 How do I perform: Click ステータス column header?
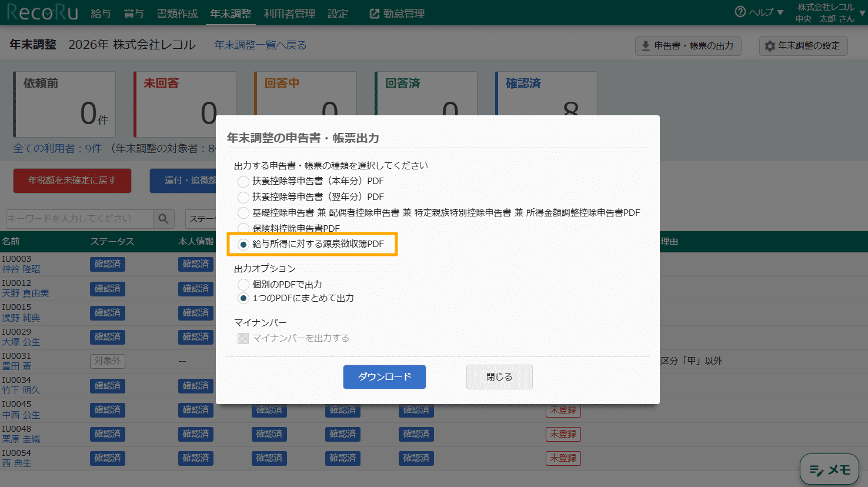pos(112,242)
